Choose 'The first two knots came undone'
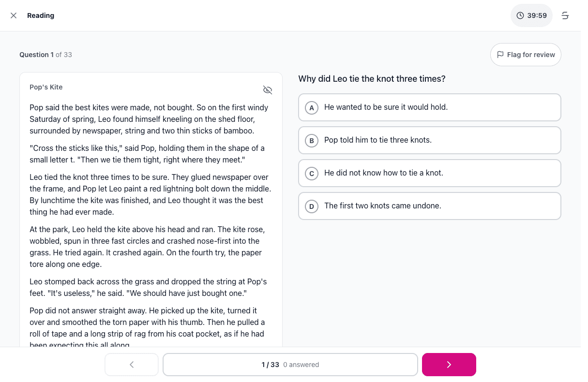 pos(430,206)
